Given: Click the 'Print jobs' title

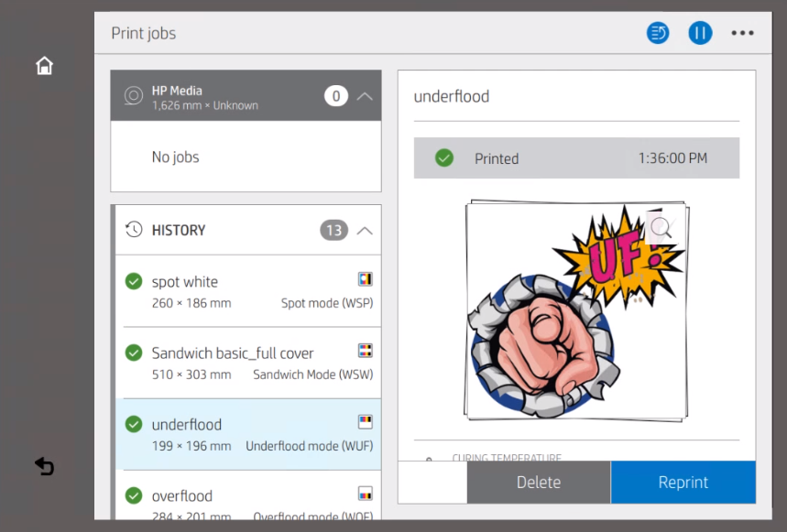Looking at the screenshot, I should pyautogui.click(x=144, y=33).
